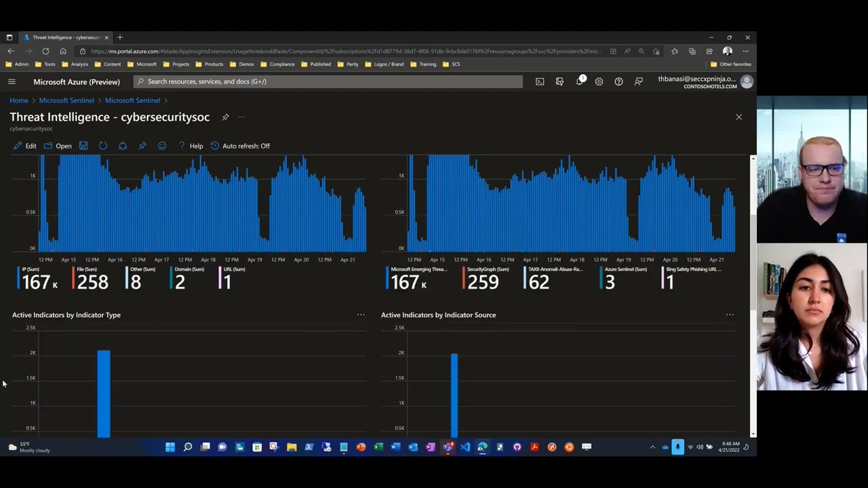Click the Open workbook toolbar button
Image resolution: width=868 pixels, height=488 pixels.
(58, 146)
